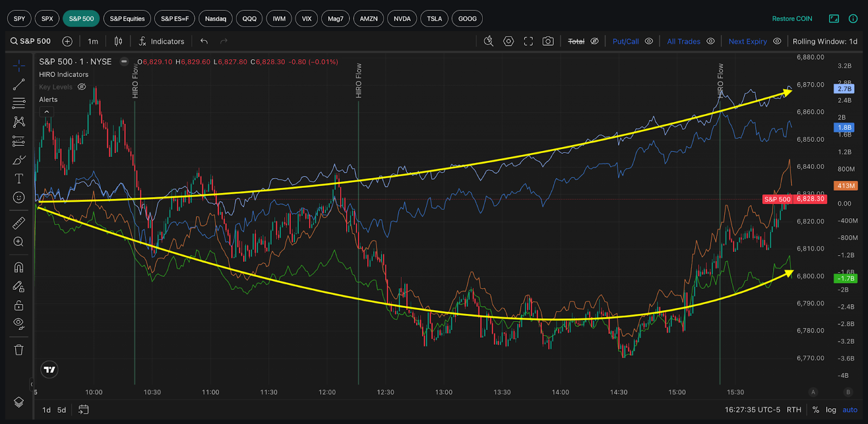Toggle magnet mode snapping
The width and height of the screenshot is (868, 424).
(x=19, y=267)
